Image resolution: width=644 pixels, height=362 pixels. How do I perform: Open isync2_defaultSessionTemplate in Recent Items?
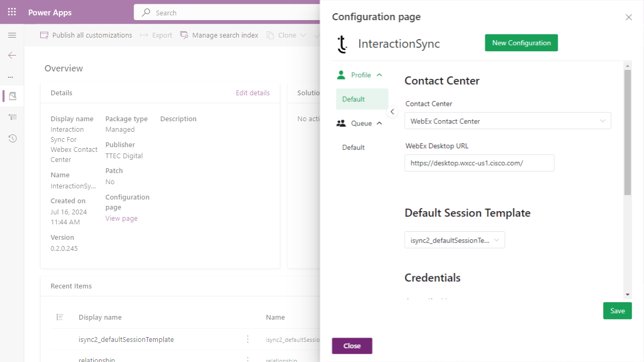point(126,339)
